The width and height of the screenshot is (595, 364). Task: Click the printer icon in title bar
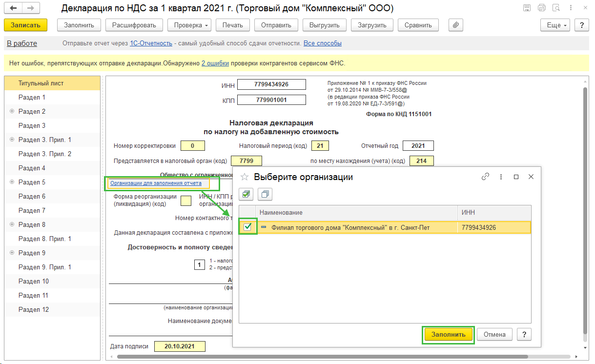tap(541, 8)
